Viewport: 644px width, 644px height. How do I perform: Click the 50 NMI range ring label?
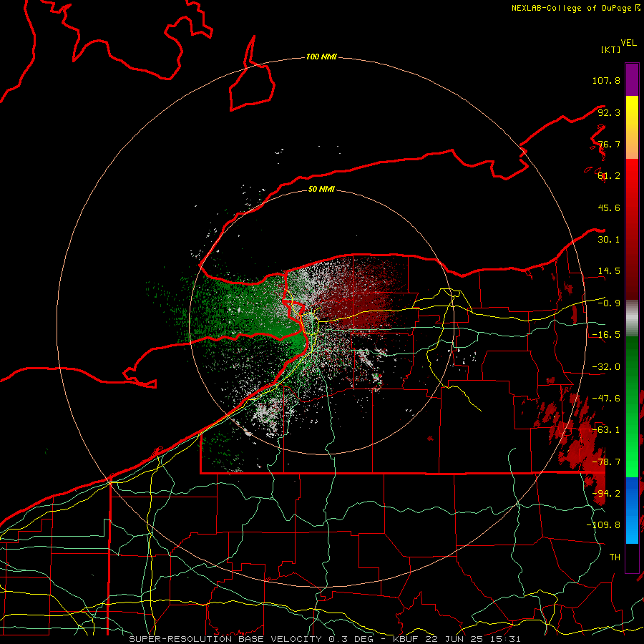coord(321,190)
